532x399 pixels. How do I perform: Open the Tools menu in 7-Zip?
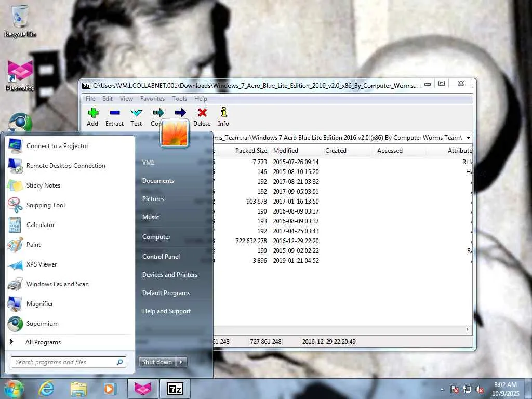[179, 98]
